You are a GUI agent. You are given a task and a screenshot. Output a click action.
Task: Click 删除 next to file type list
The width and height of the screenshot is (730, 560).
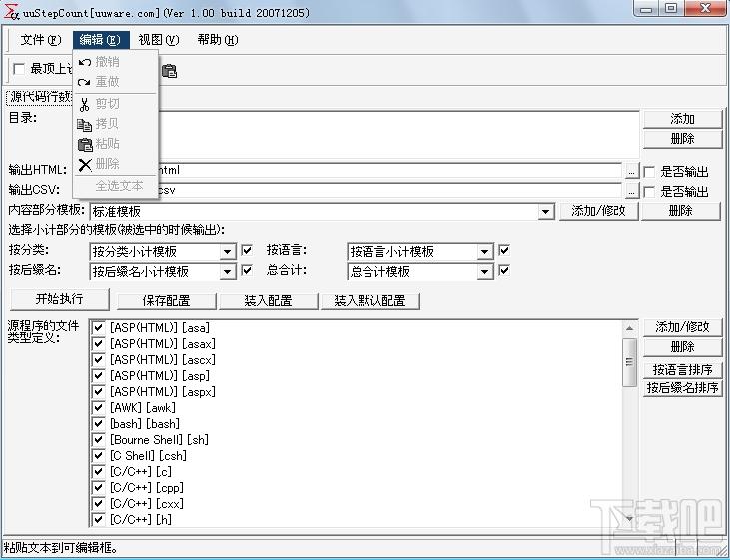[682, 347]
